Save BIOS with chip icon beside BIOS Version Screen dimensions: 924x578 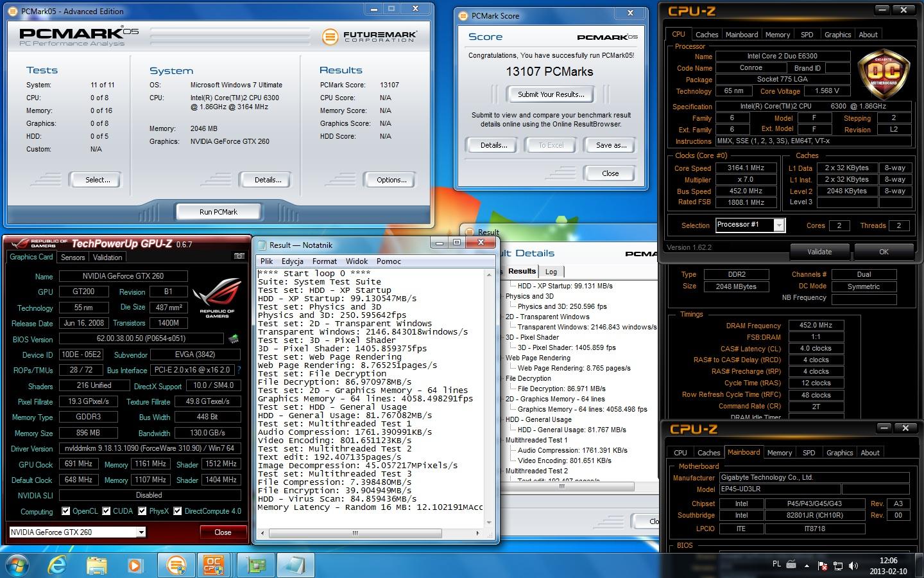click(x=234, y=338)
